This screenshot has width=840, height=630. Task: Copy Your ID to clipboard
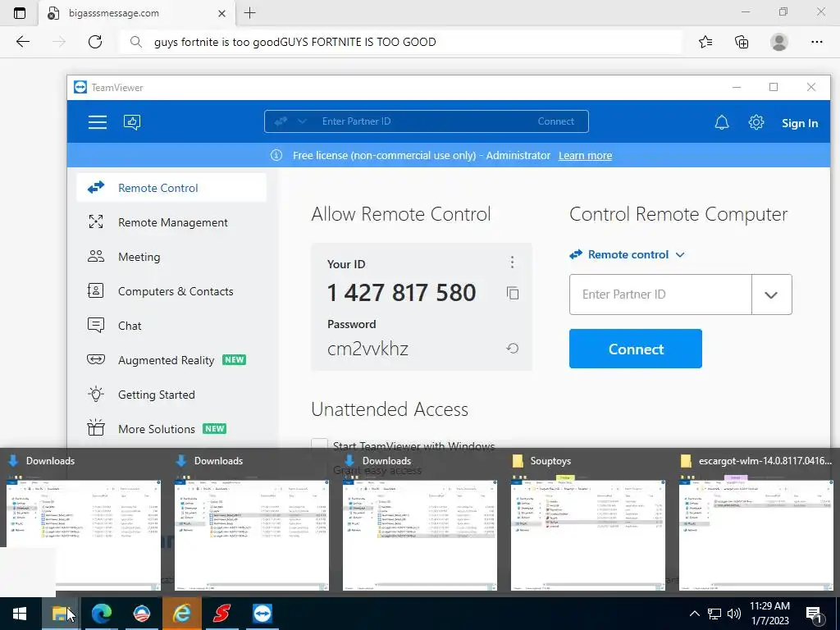tap(513, 293)
